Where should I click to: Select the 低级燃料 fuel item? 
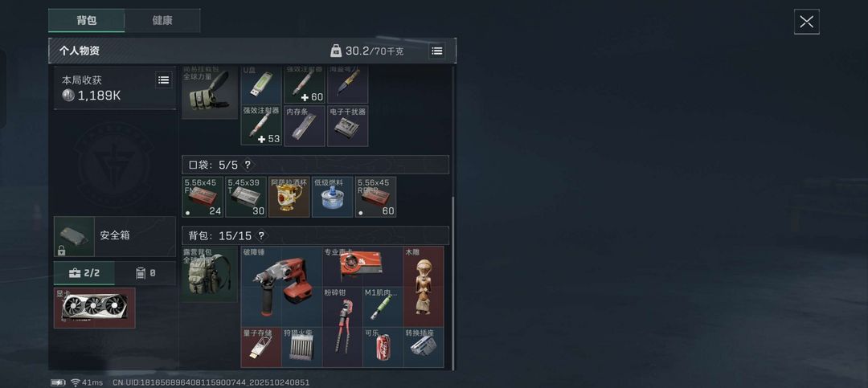tap(332, 197)
